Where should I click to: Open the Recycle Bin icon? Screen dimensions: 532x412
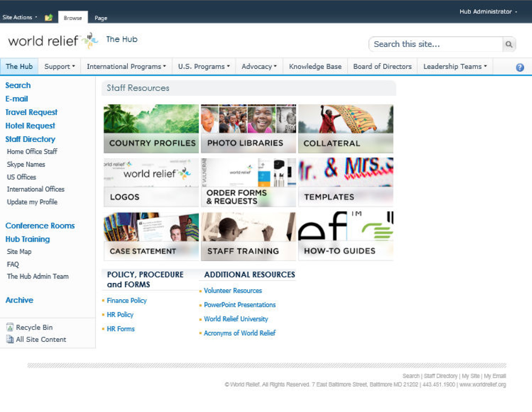10,327
